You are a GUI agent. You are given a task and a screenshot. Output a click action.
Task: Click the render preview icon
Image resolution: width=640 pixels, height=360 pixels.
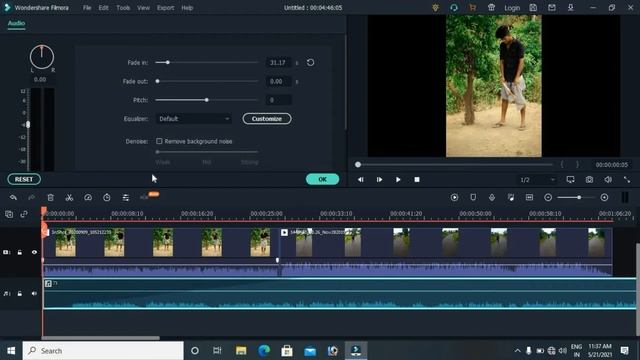click(454, 198)
